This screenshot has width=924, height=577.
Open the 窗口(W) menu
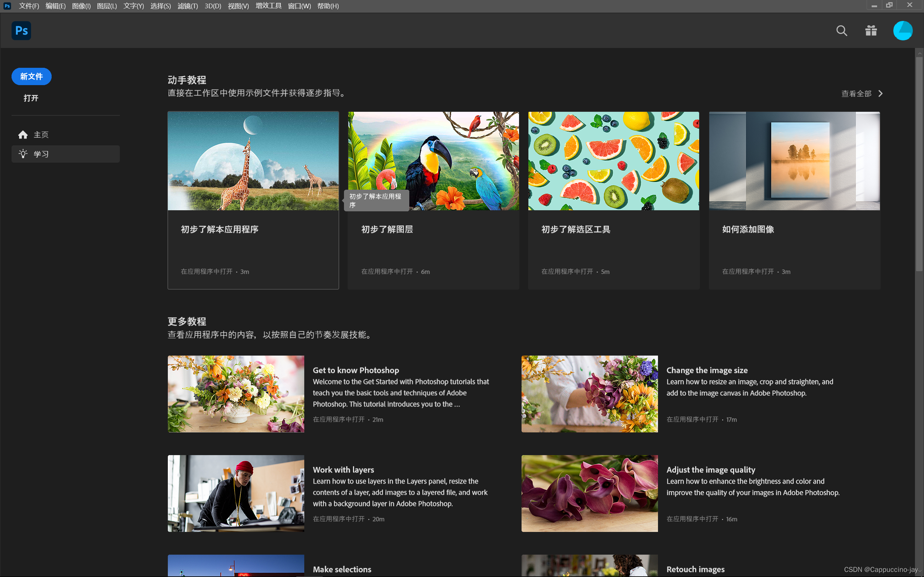point(299,6)
